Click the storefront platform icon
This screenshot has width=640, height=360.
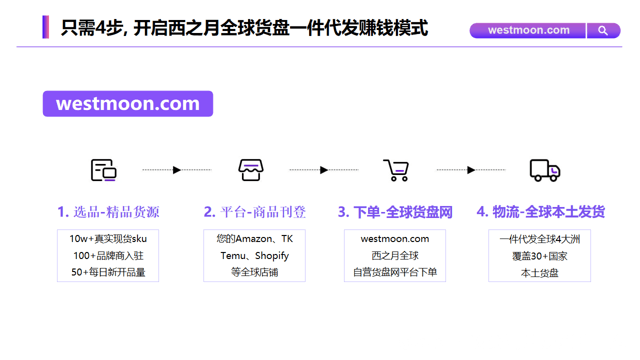[251, 170]
